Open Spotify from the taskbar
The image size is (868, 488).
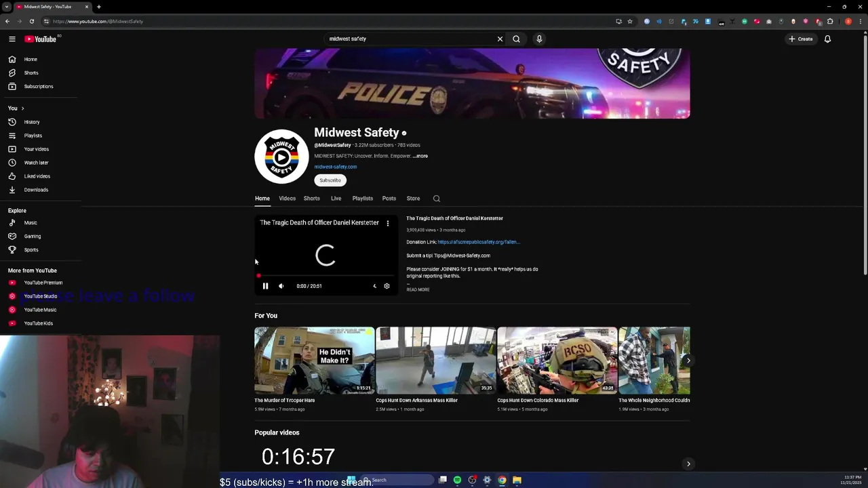[x=457, y=480]
